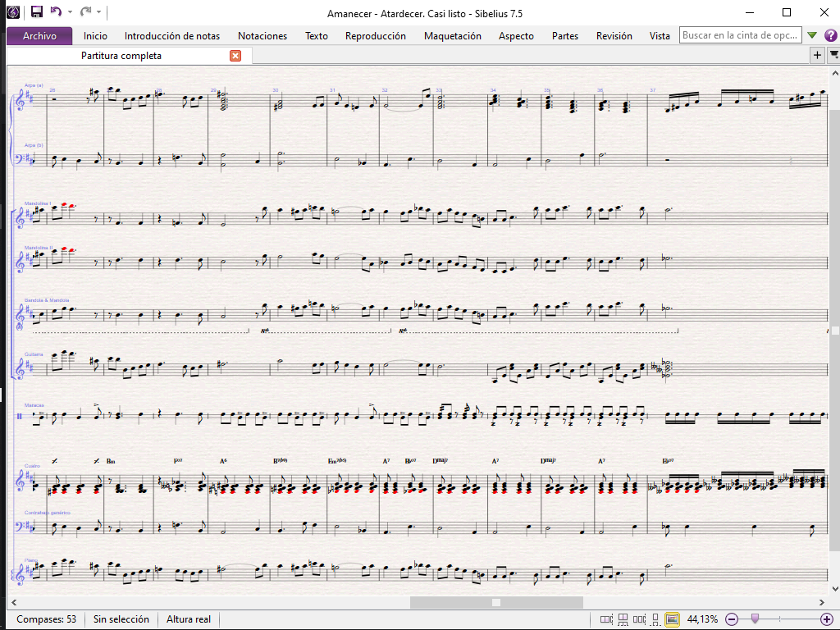Show spreads vertically view
840x630 pixels.
coord(623,619)
